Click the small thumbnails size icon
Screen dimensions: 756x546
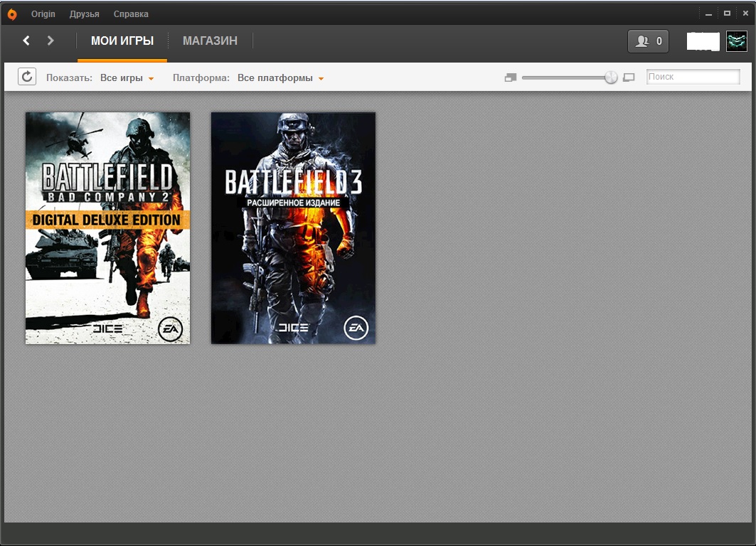[x=510, y=77]
